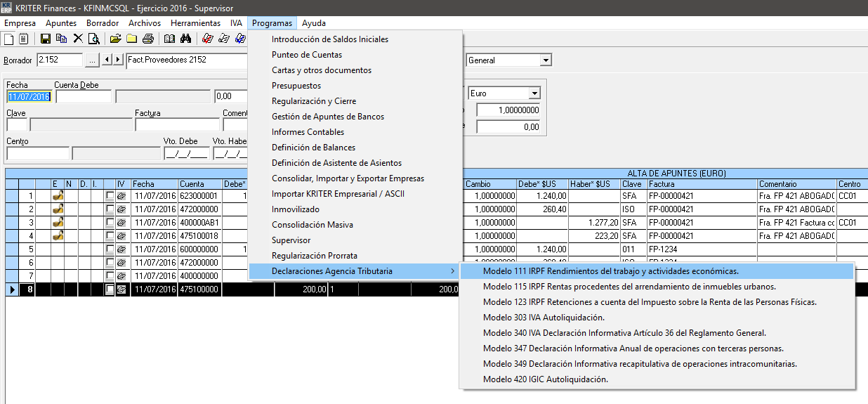868x404 pixels.
Task: Click the new blank document toolbar icon
Action: (9, 39)
